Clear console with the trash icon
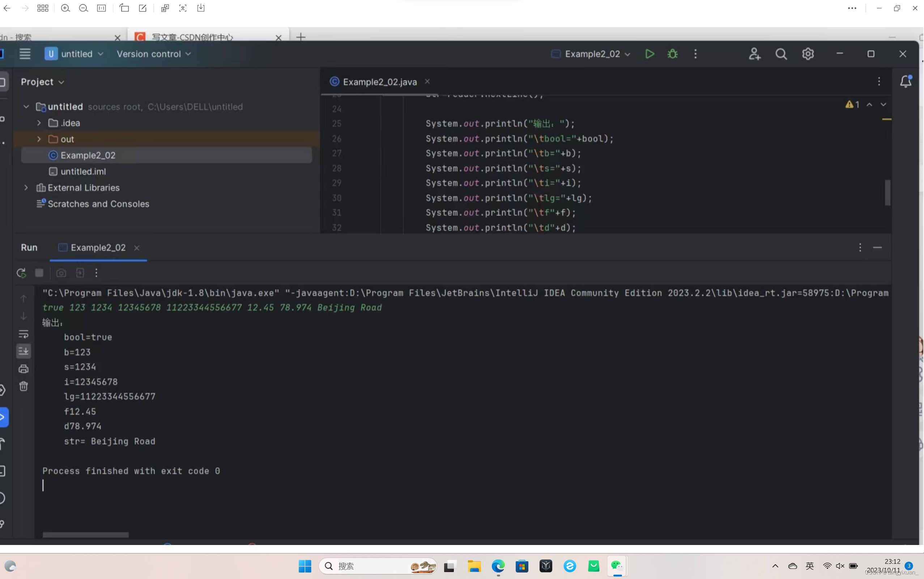The image size is (924, 579). coord(24,386)
